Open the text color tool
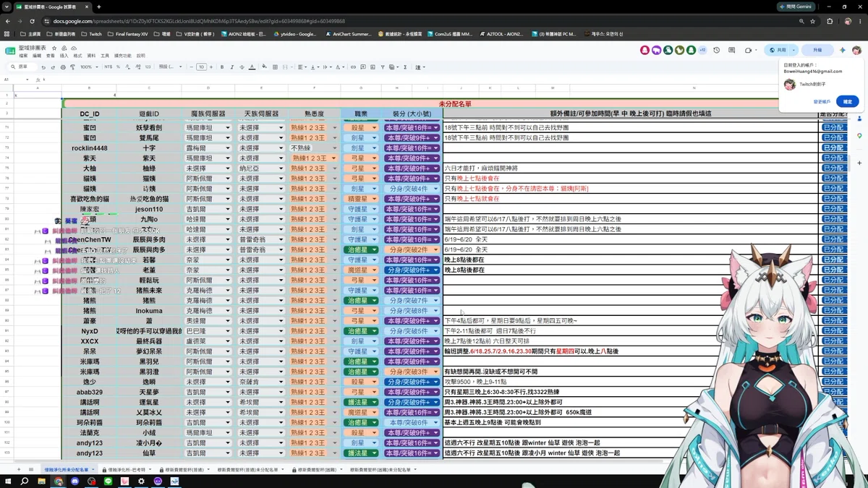Screen dimensions: 868x488 tap(252, 67)
